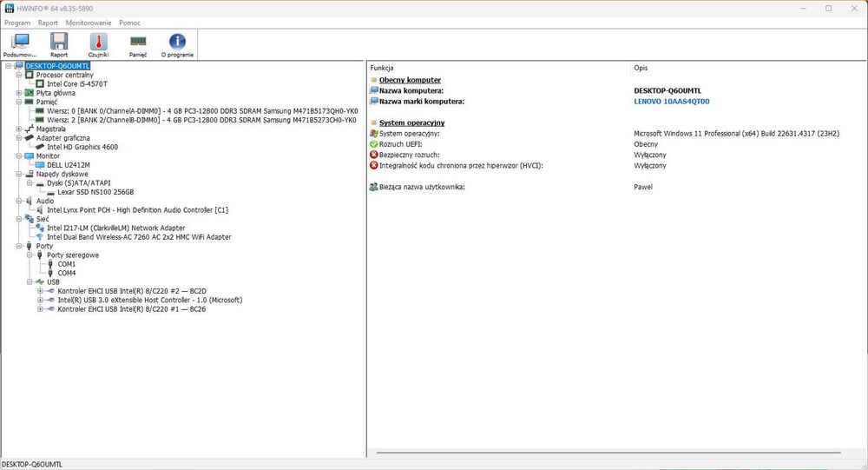Viewport: 868px width, 470px height.
Task: Open the Pamięć memory module toolbar icon
Action: [x=138, y=41]
